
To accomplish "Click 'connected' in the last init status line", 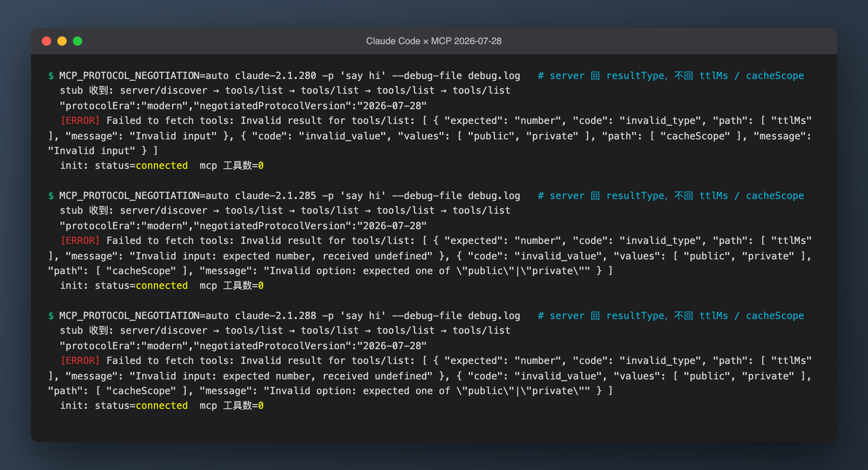I will click(162, 405).
